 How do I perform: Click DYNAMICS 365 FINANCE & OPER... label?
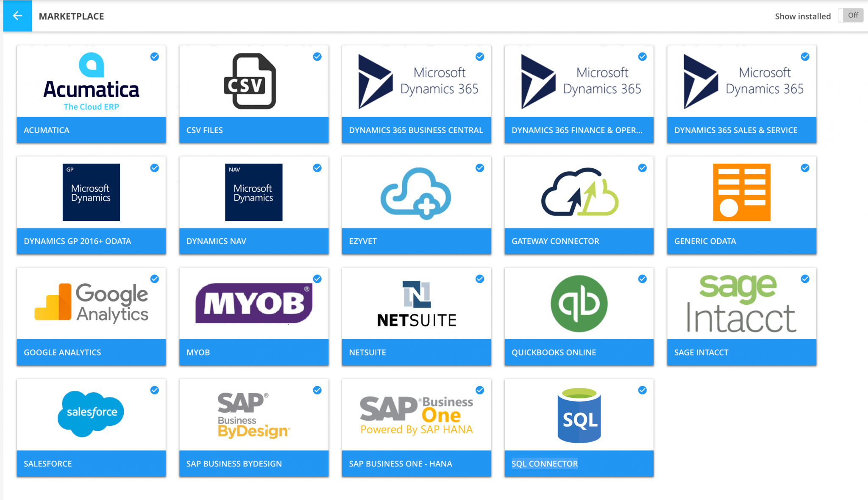click(x=577, y=130)
